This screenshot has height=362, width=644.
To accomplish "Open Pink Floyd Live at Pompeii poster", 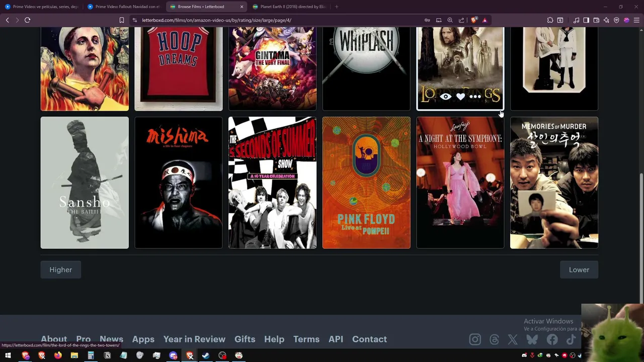I will coord(366,183).
